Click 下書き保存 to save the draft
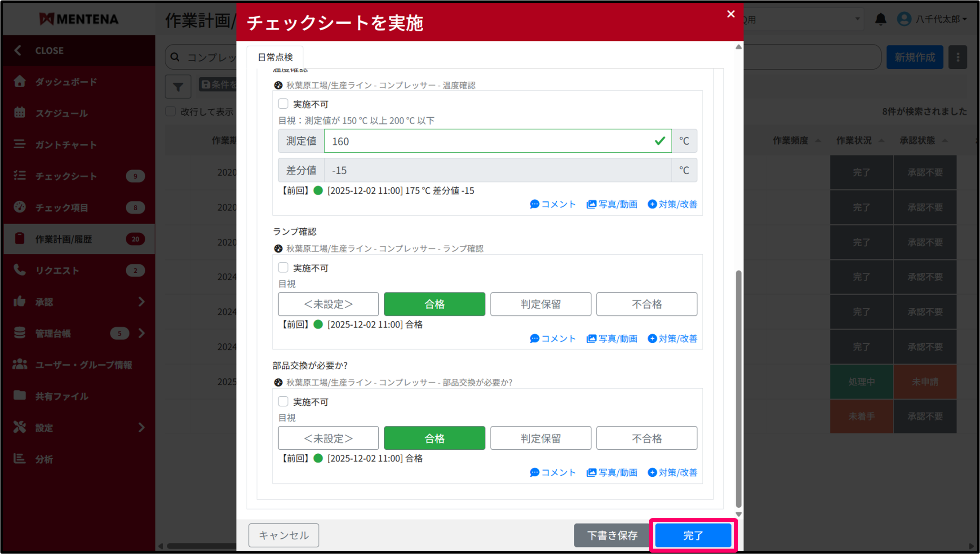This screenshot has height=554, width=980. click(612, 535)
